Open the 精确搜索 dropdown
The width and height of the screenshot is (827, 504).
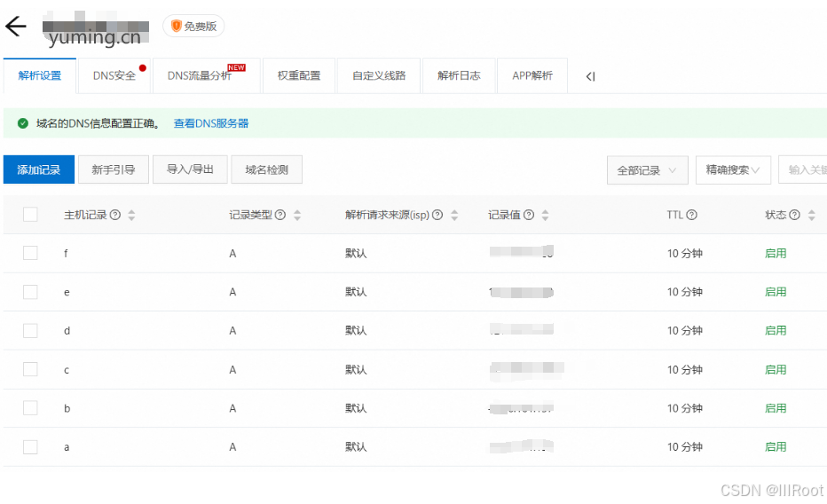tap(733, 169)
